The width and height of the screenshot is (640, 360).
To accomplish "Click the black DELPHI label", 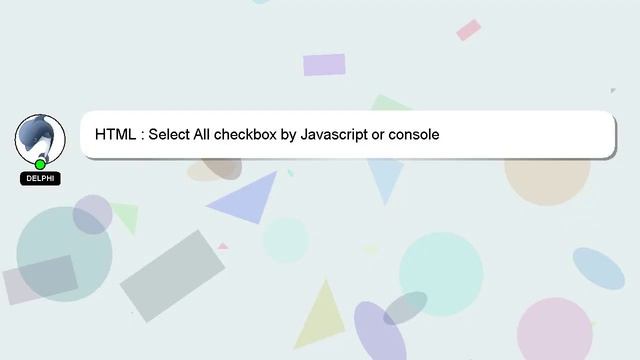I will click(40, 178).
